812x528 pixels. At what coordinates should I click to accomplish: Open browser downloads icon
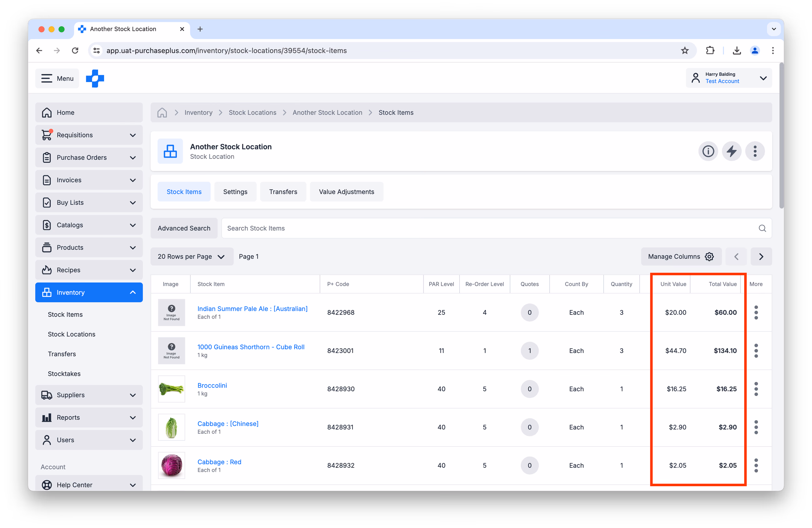pos(737,51)
